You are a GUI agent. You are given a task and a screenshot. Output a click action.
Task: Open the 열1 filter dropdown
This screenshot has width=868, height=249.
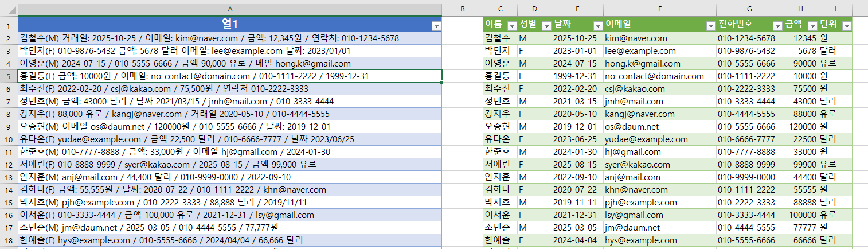(436, 26)
